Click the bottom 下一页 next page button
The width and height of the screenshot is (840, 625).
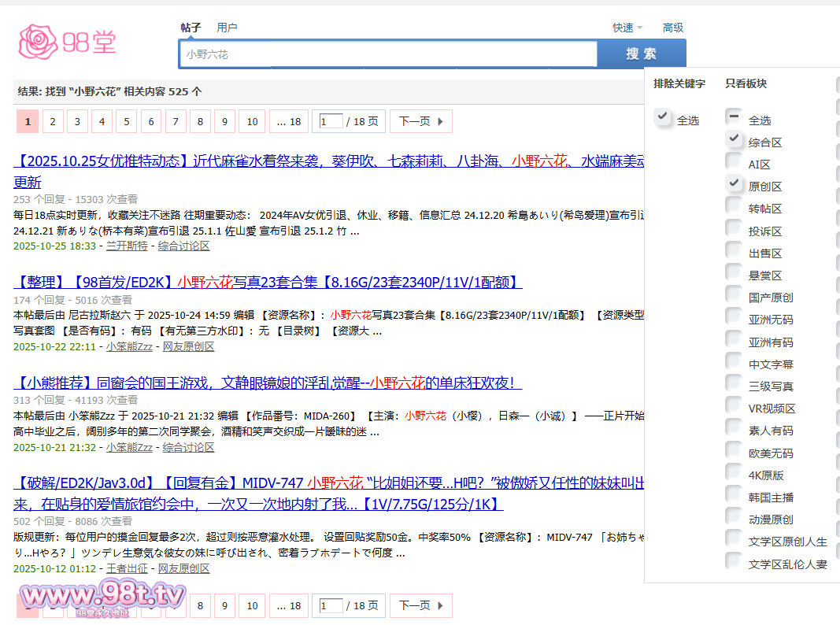[420, 605]
